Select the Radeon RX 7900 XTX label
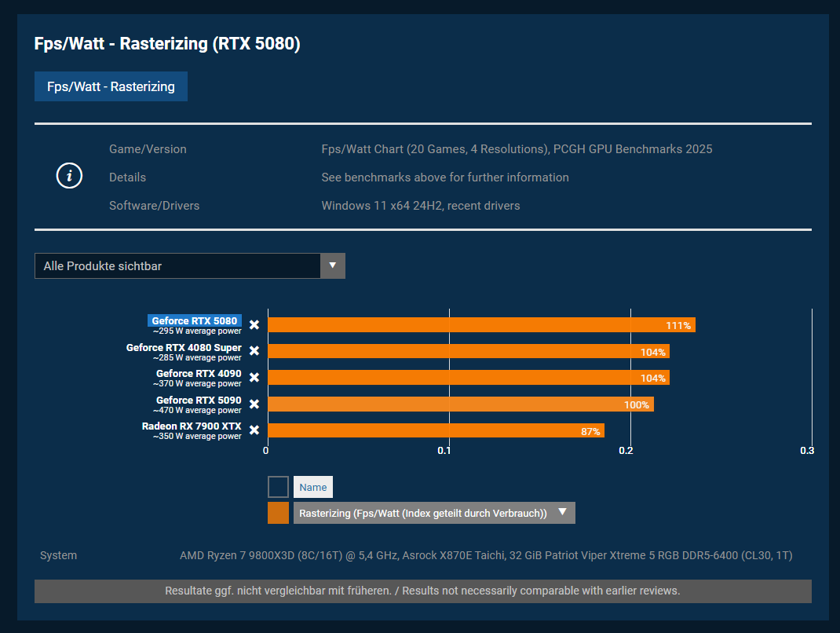This screenshot has height=633, width=840. click(192, 426)
